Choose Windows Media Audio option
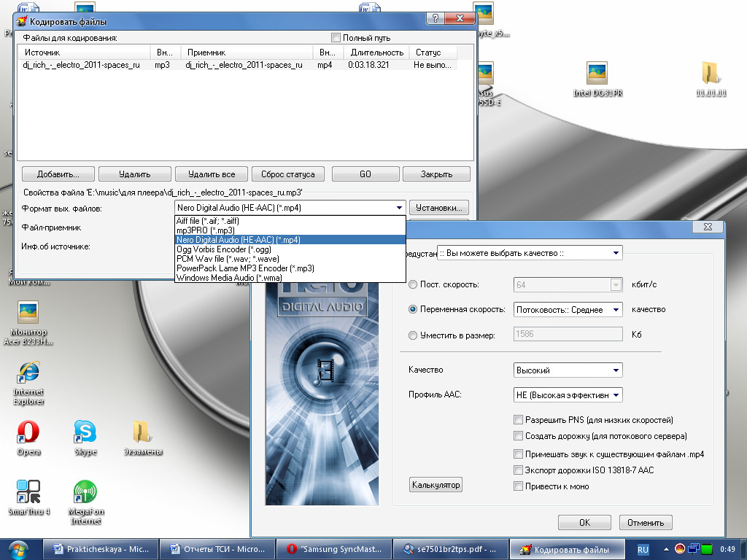Screen dimensions: 747x560 tap(290, 278)
